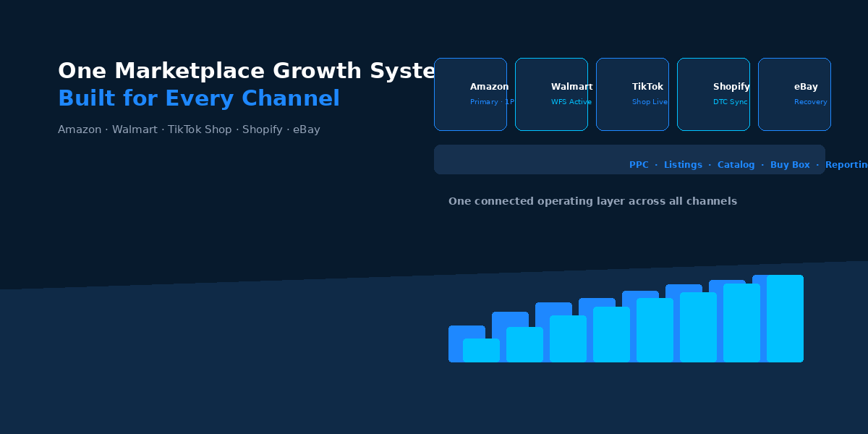
Task: Click the 'One Marketplace Growth System' headline
Action: (247, 71)
